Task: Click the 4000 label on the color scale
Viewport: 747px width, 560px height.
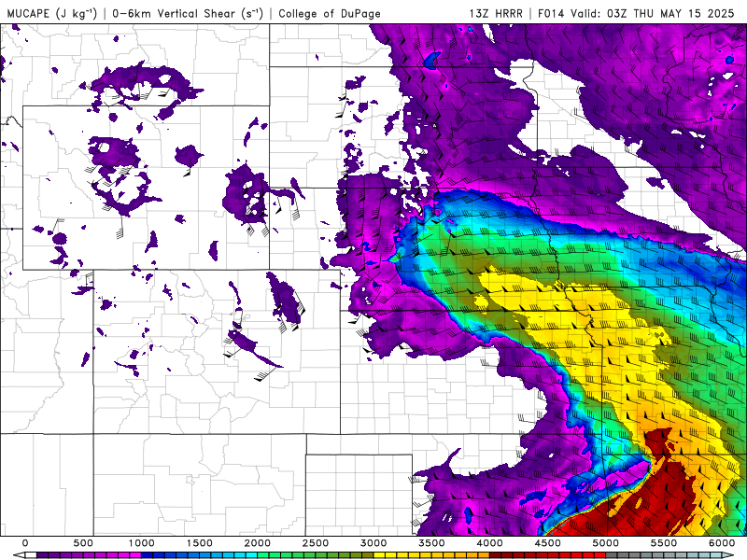Action: point(489,543)
